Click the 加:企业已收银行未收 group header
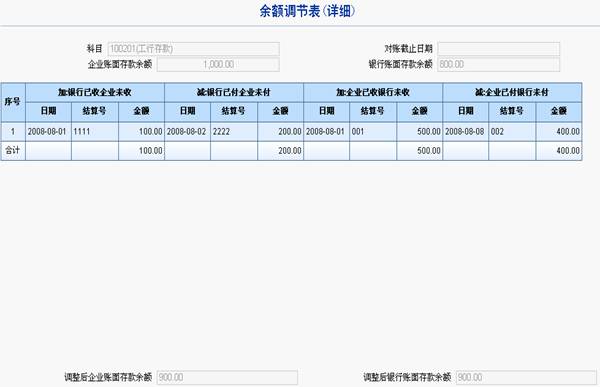Viewport: 600px width, 387px height. point(373,92)
